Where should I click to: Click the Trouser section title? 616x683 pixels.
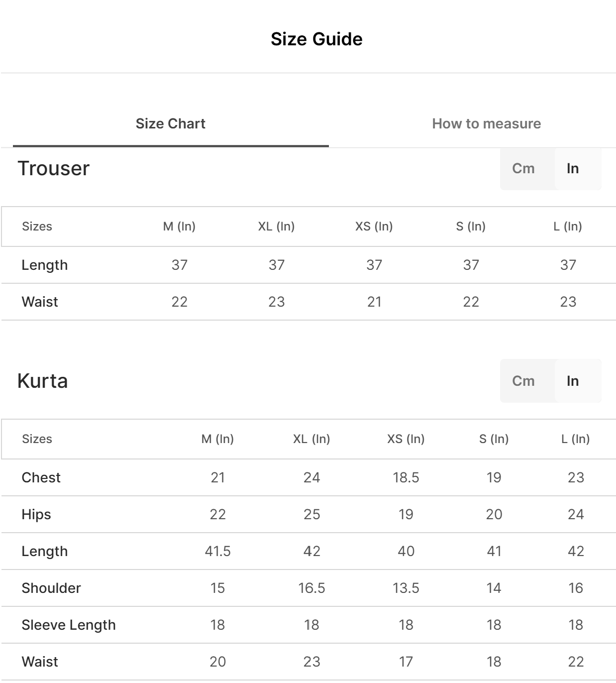(54, 168)
